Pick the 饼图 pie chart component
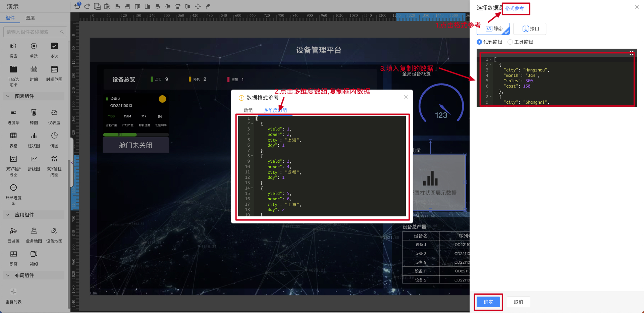Image resolution: width=644 pixels, height=313 pixels. click(x=54, y=136)
